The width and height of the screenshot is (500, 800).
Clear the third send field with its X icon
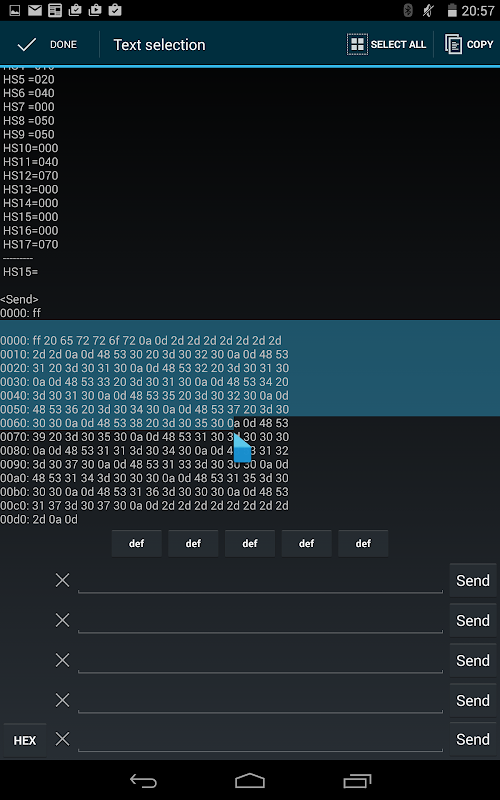click(x=62, y=660)
